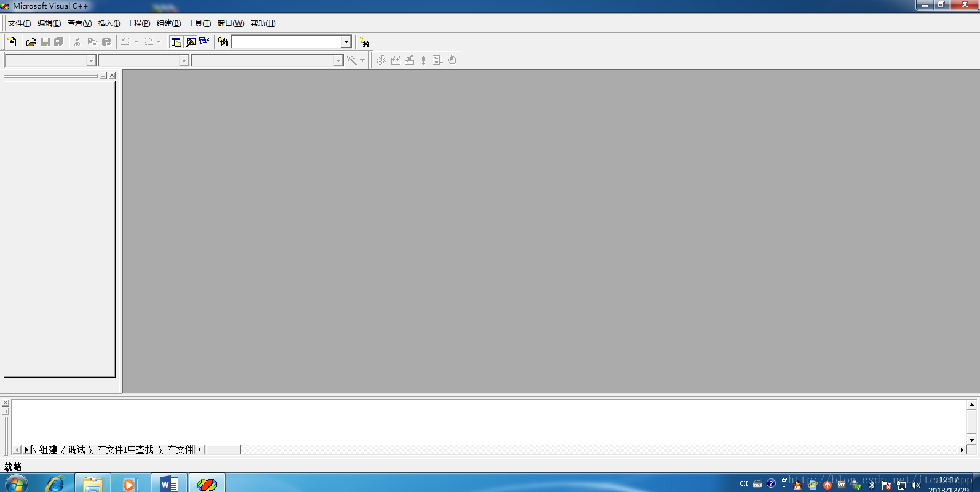The width and height of the screenshot is (980, 492).
Task: Open the WizardBar actions dropdown arrow
Action: coord(362,60)
